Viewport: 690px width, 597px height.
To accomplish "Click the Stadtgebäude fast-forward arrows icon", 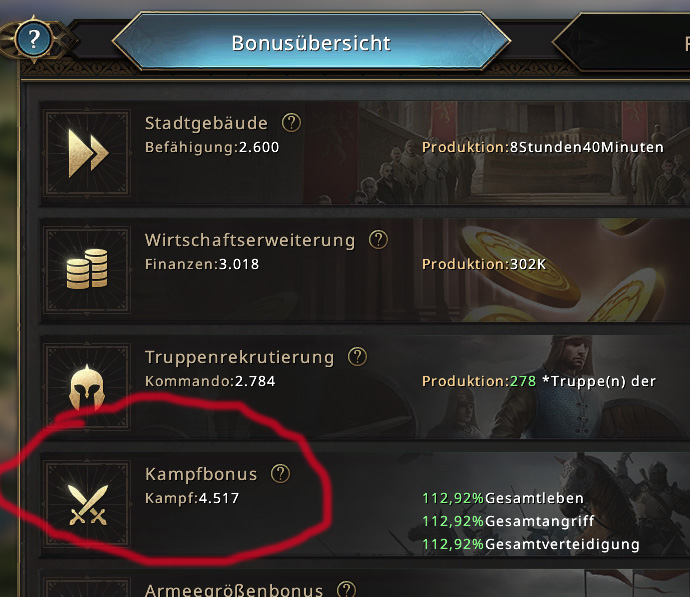I will (x=87, y=153).
